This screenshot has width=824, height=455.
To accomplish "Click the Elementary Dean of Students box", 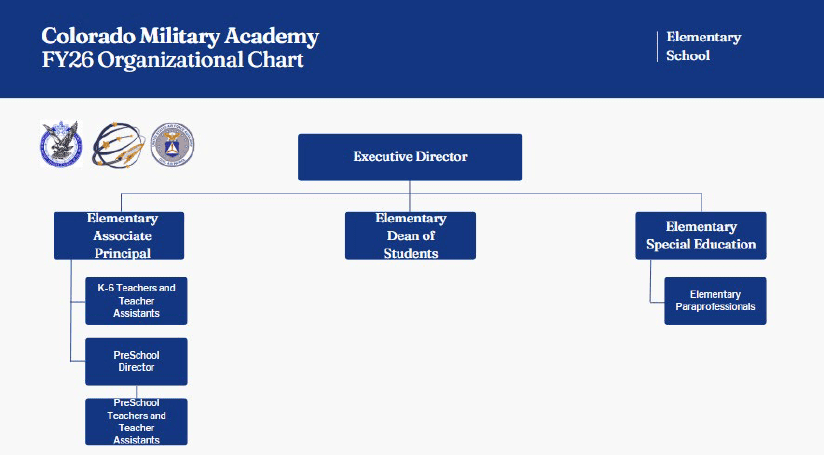I will tap(410, 236).
